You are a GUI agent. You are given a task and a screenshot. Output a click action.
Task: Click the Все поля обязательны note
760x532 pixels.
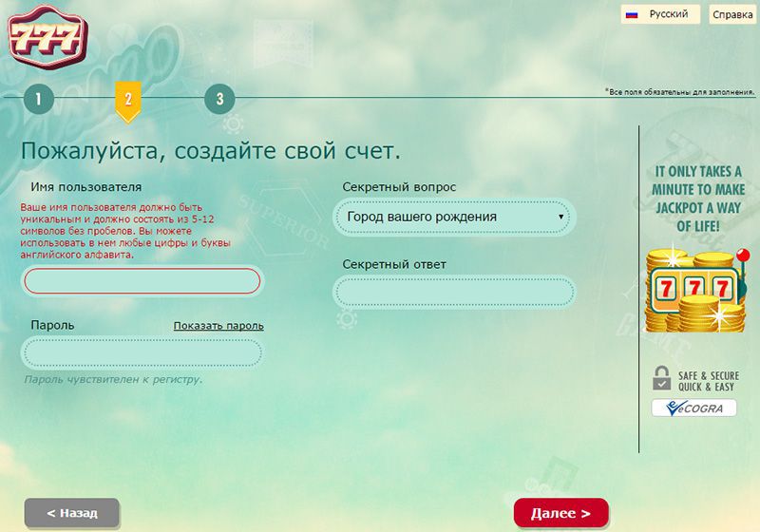[x=679, y=91]
